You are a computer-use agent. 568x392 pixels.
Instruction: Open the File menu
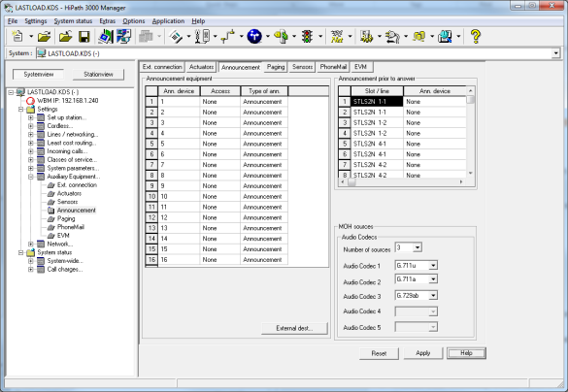point(13,21)
